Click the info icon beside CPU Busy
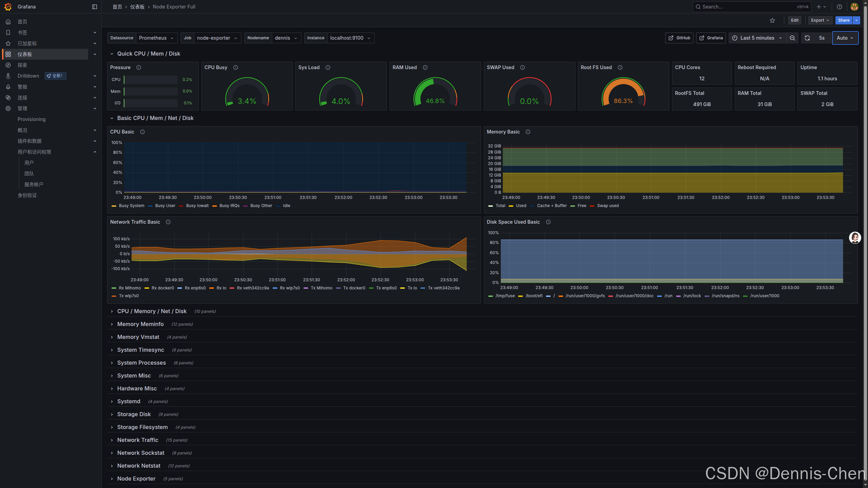 pyautogui.click(x=236, y=67)
